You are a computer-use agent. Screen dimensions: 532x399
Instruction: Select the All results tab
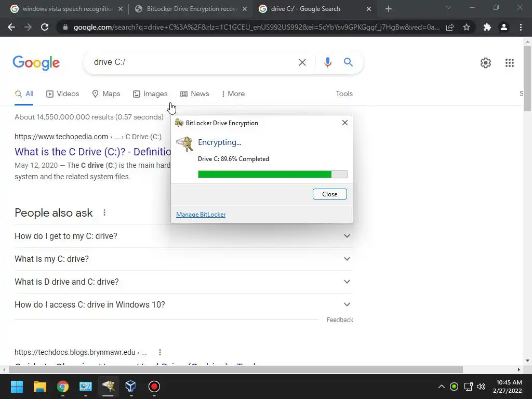[24, 94]
